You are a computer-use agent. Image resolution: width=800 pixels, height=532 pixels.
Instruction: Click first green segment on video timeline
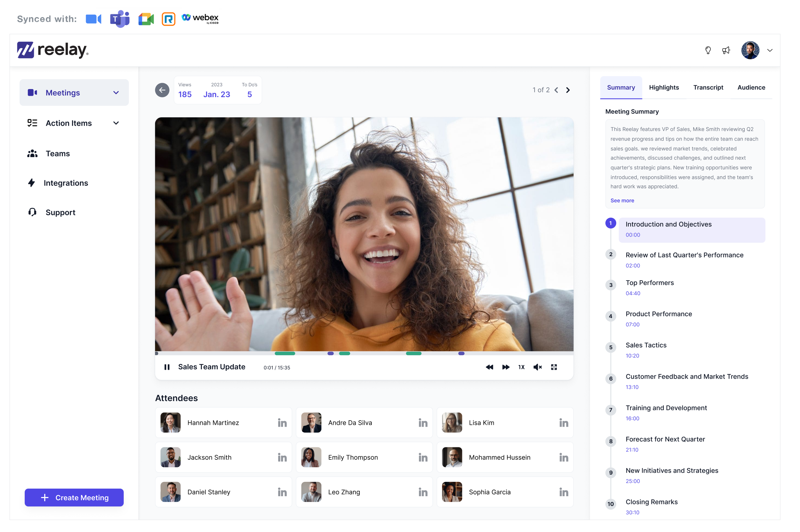pyautogui.click(x=285, y=354)
